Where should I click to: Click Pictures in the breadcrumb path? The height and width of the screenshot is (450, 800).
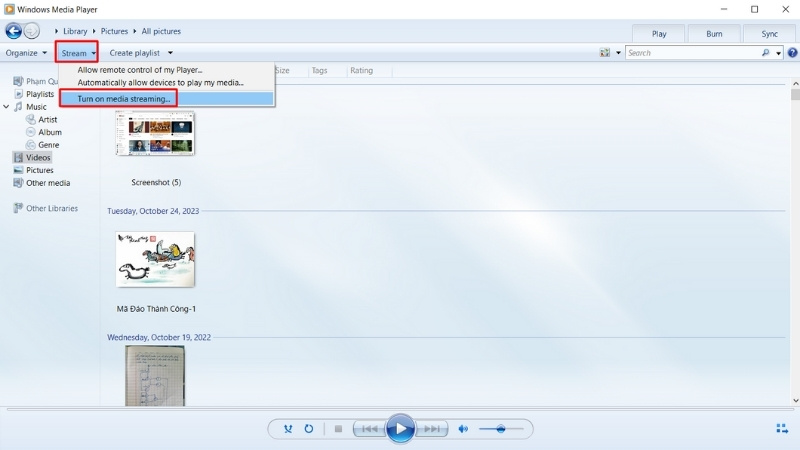tap(114, 31)
